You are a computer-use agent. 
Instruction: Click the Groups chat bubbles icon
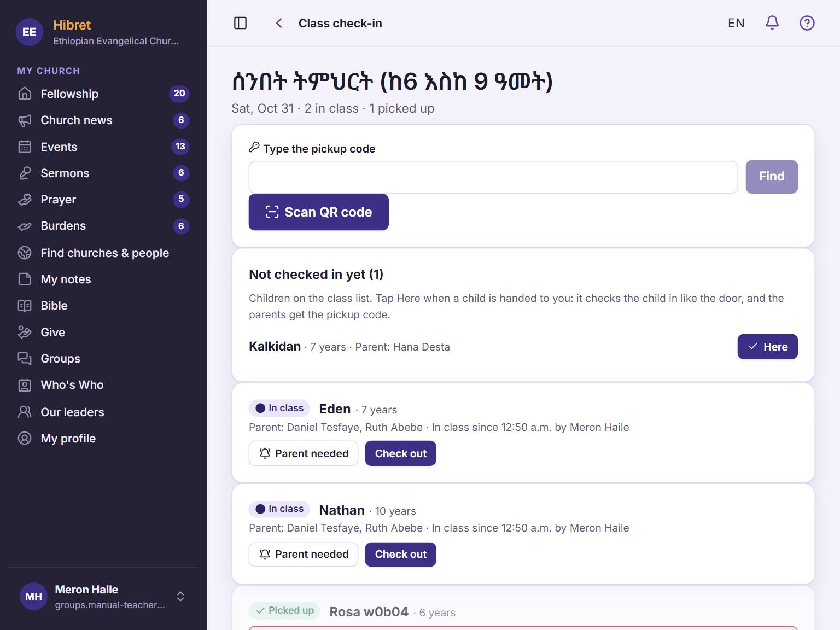(25, 358)
